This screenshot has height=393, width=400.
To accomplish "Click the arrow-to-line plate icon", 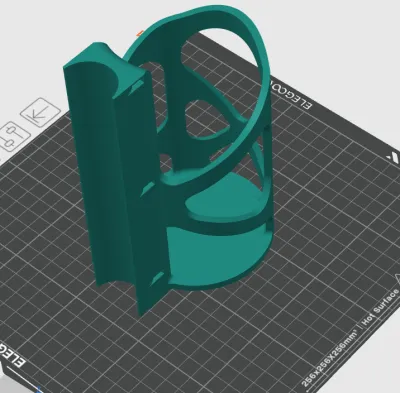I will (40, 113).
